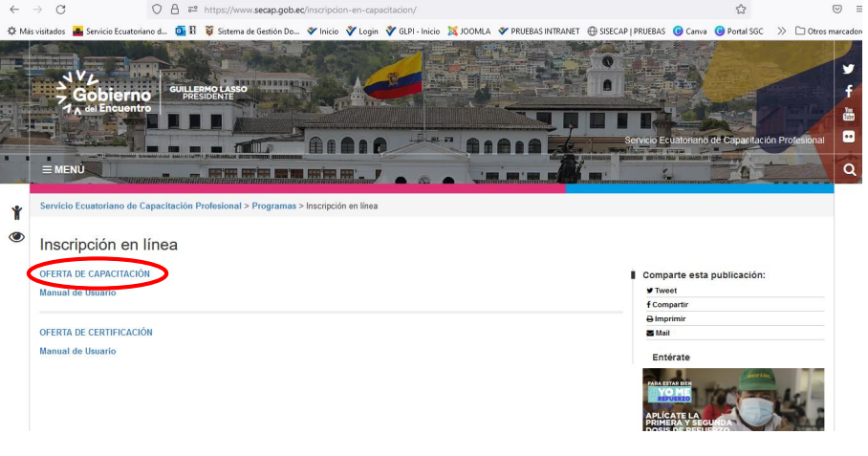This screenshot has height=456, width=868.
Task: Click the OFERTA DE CERTIFICACIÓN link
Action: 96,332
